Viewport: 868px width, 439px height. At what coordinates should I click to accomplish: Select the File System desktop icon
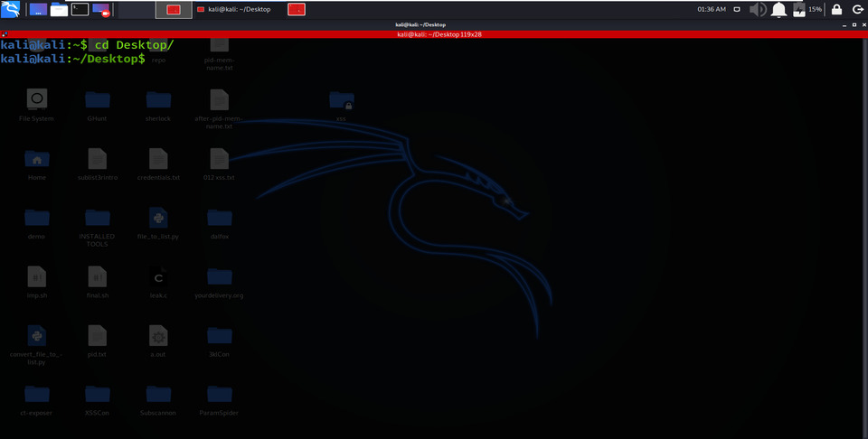[x=36, y=105]
